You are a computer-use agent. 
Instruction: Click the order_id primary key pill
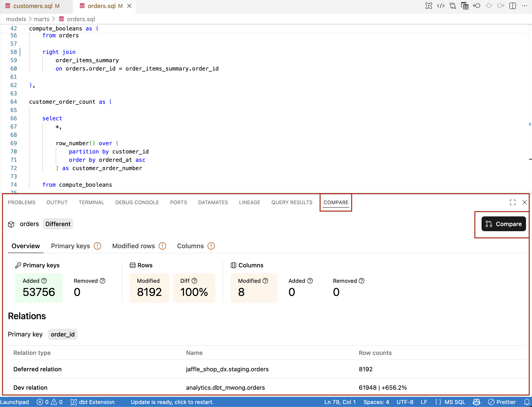(x=62, y=334)
